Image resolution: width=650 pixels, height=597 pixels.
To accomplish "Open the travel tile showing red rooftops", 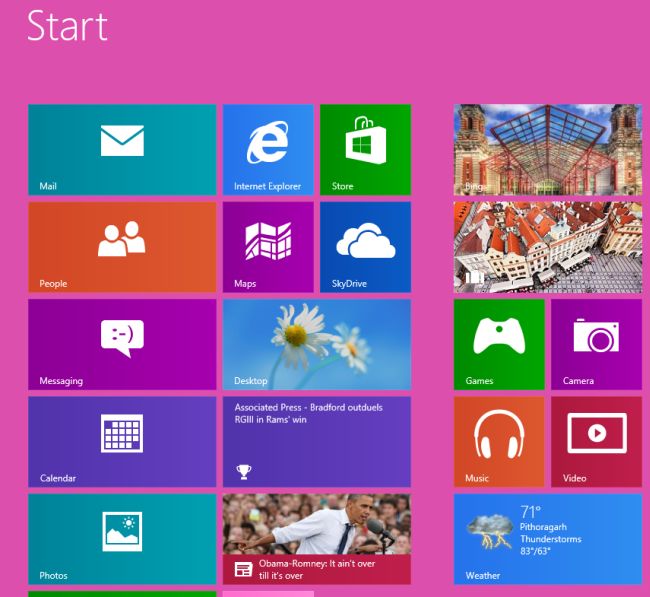I will [x=548, y=247].
